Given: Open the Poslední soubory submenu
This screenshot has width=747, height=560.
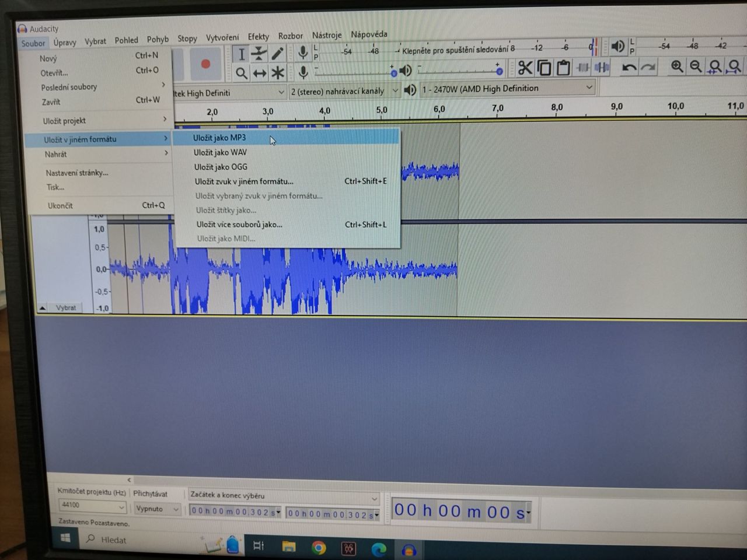Looking at the screenshot, I should tap(98, 87).
